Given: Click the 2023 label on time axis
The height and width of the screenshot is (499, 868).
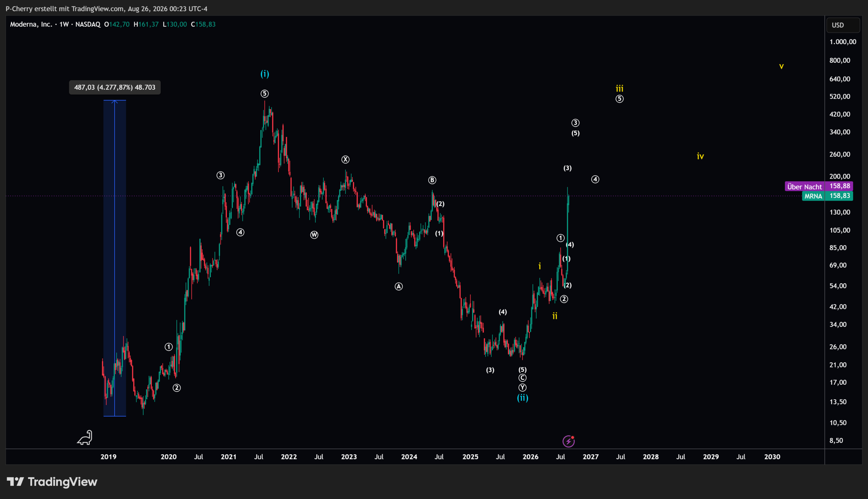Looking at the screenshot, I should click(x=349, y=457).
